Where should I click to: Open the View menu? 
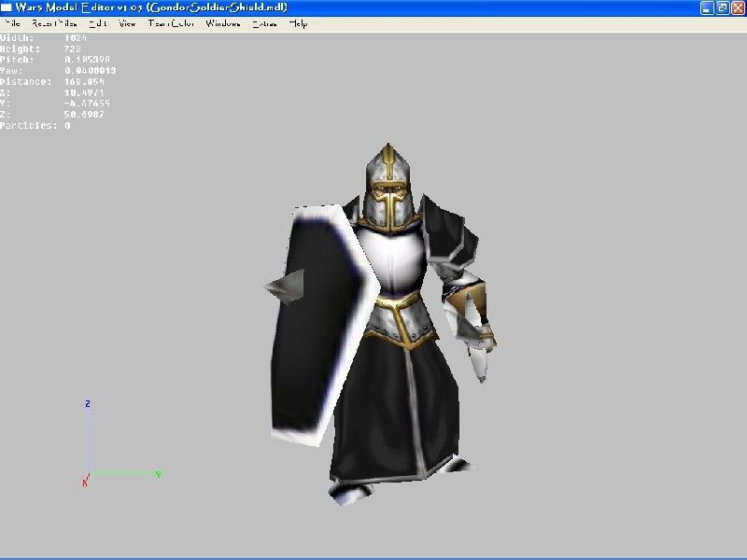point(127,23)
